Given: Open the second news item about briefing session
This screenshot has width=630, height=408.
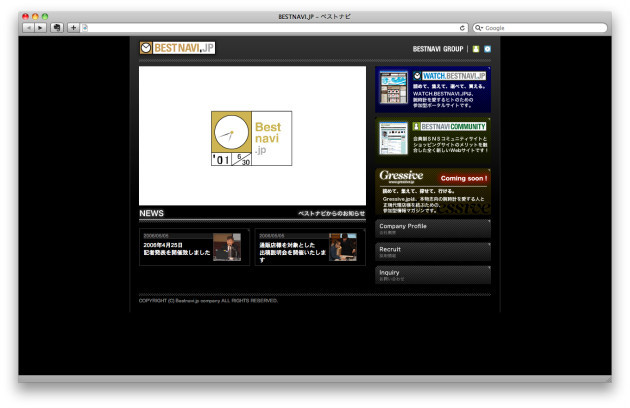Looking at the screenshot, I should pyautogui.click(x=310, y=247).
